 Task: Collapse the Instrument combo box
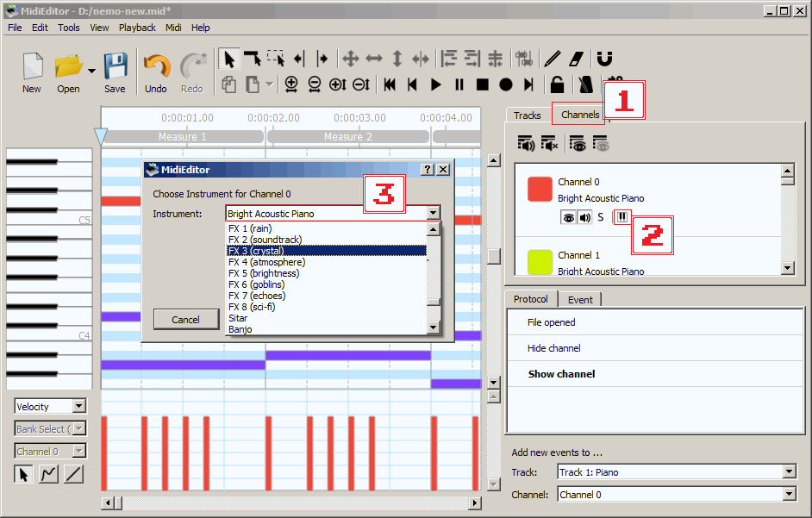point(434,214)
